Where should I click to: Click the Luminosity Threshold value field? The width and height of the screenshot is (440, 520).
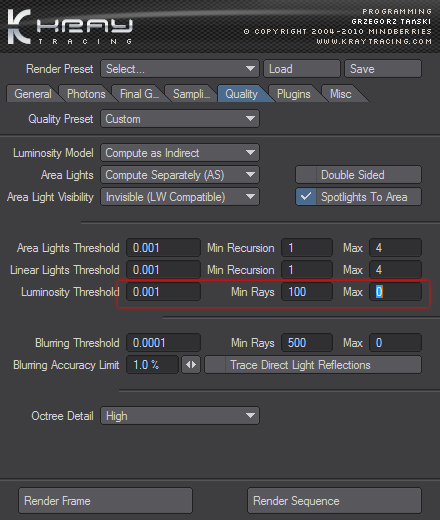pos(163,292)
